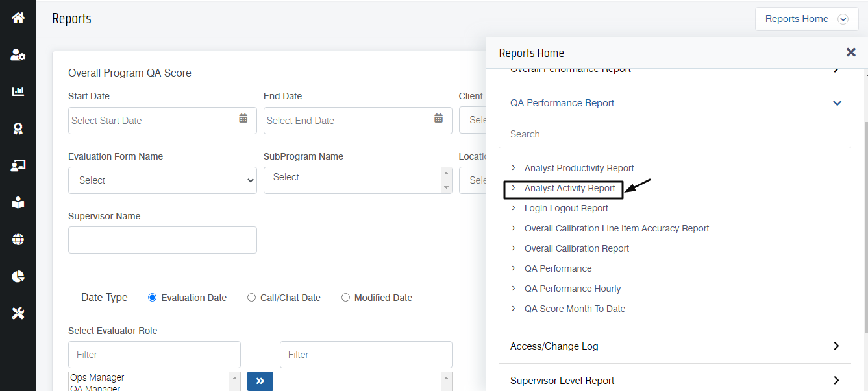Open the bar chart reports sidebar icon
The image size is (868, 391).
(18, 91)
